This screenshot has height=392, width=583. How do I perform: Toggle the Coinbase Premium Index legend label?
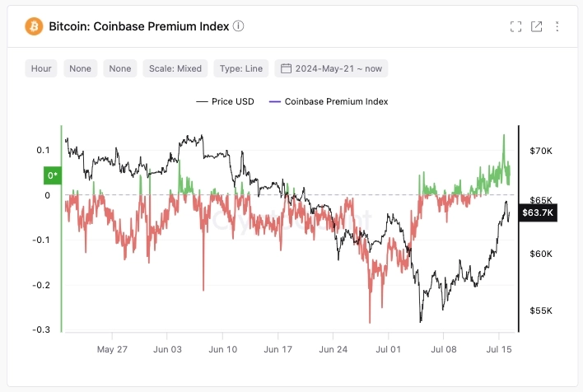coord(336,101)
